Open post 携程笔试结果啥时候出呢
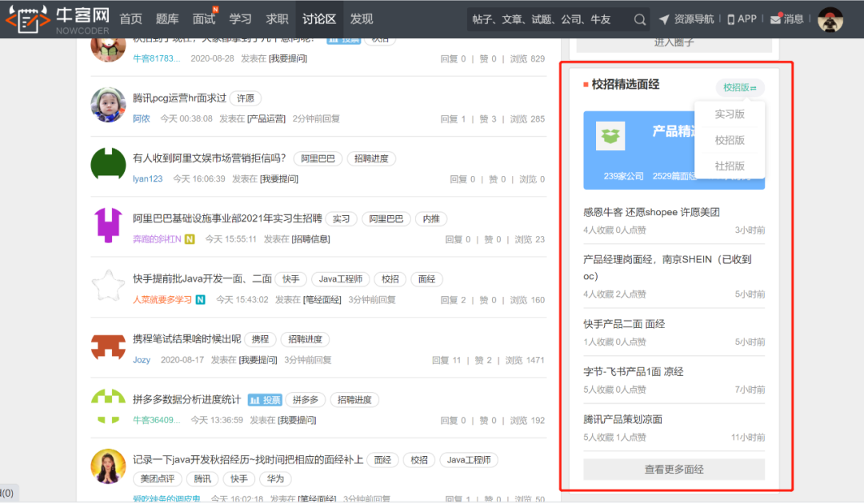The height and width of the screenshot is (504, 864). tap(186, 339)
